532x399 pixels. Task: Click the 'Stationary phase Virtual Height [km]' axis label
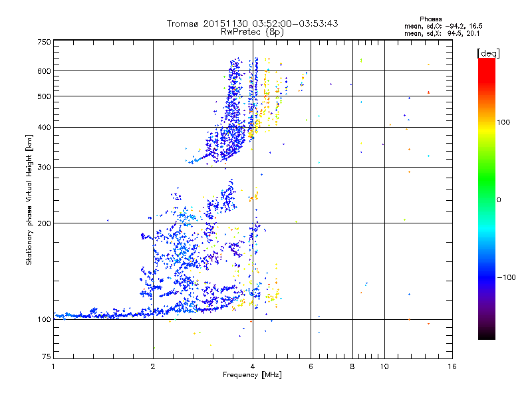coord(29,199)
